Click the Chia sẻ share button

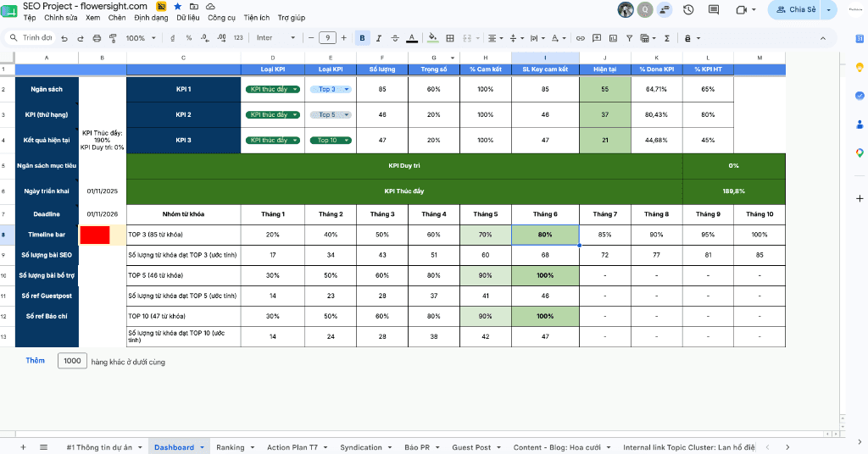pyautogui.click(x=795, y=9)
